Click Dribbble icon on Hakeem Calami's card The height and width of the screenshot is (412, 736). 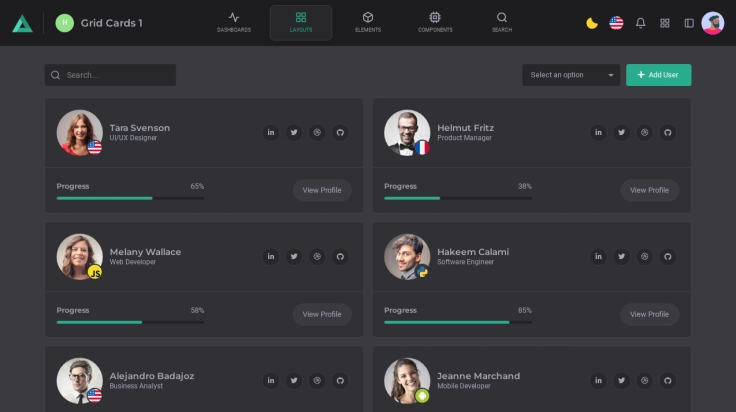point(645,256)
